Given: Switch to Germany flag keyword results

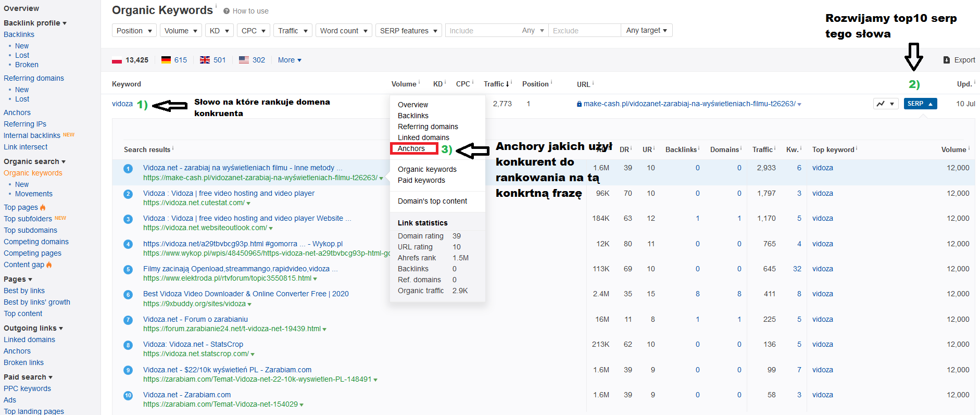Looking at the screenshot, I should pos(166,60).
